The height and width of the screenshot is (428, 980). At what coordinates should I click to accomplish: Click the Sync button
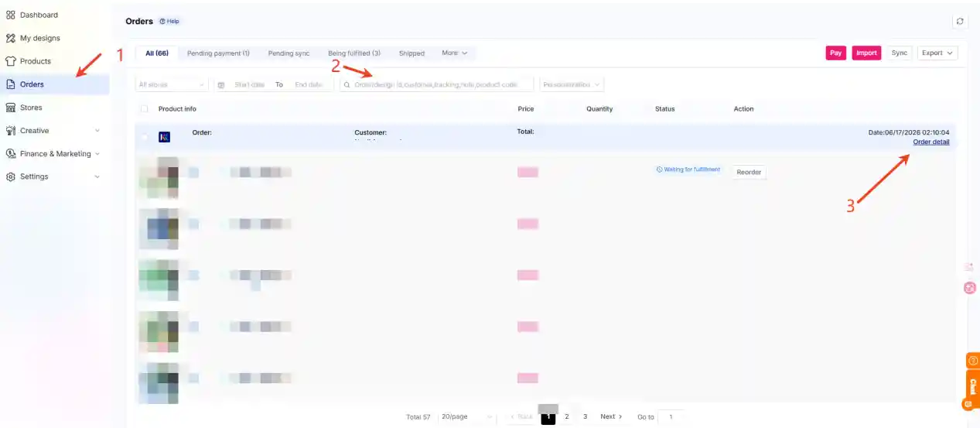click(x=900, y=53)
